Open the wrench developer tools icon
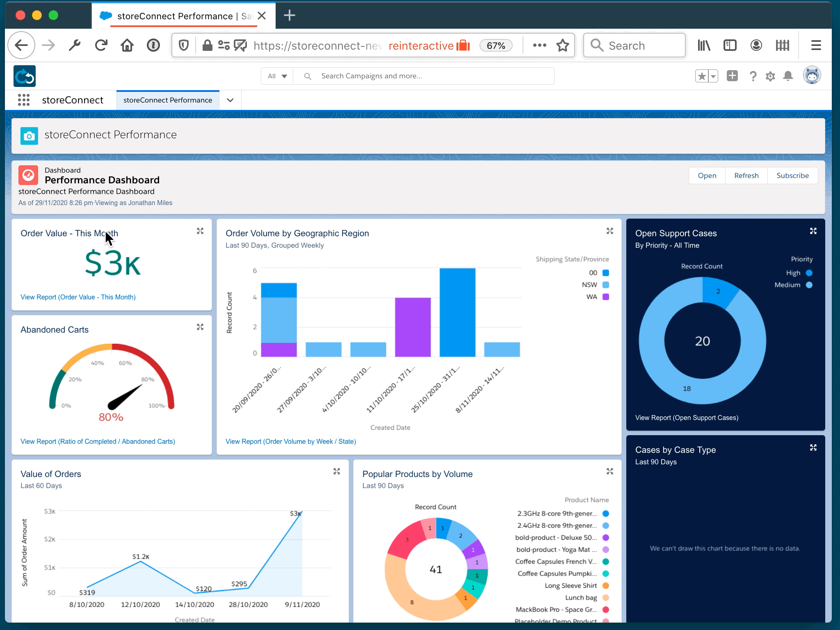This screenshot has width=840, height=630. tap(75, 45)
